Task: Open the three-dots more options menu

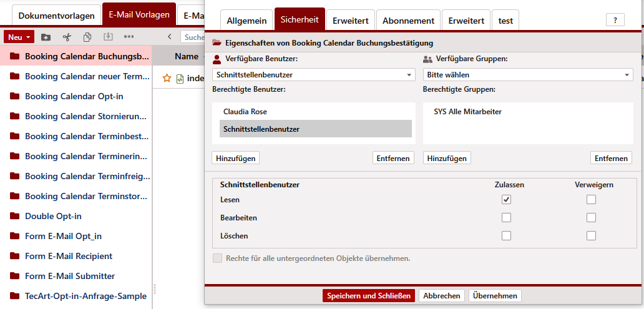Action: pos(129,37)
